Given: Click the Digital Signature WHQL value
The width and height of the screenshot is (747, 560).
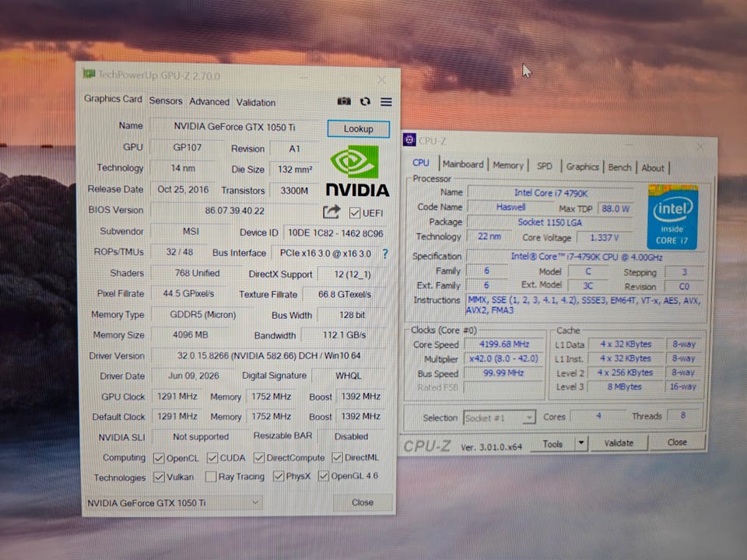Looking at the screenshot, I should [x=349, y=376].
